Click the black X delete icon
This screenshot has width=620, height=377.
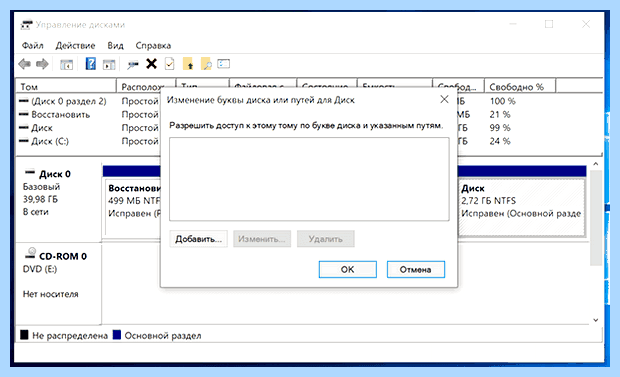[151, 64]
